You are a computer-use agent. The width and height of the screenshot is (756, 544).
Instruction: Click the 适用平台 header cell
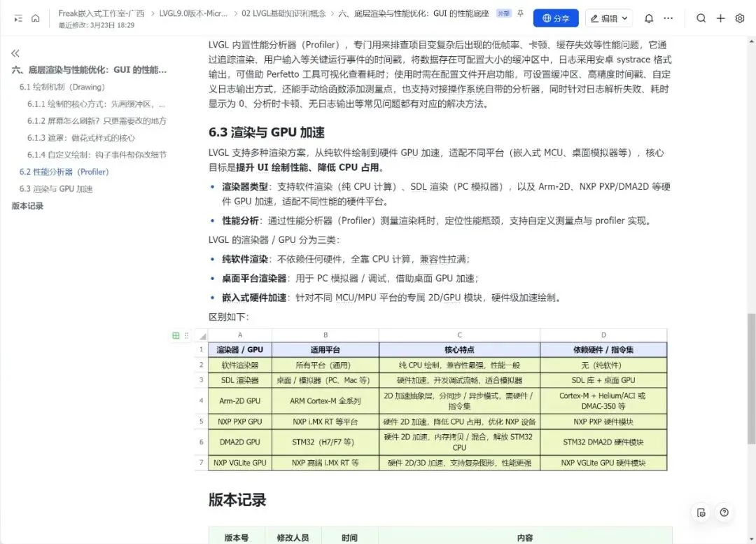(325, 349)
